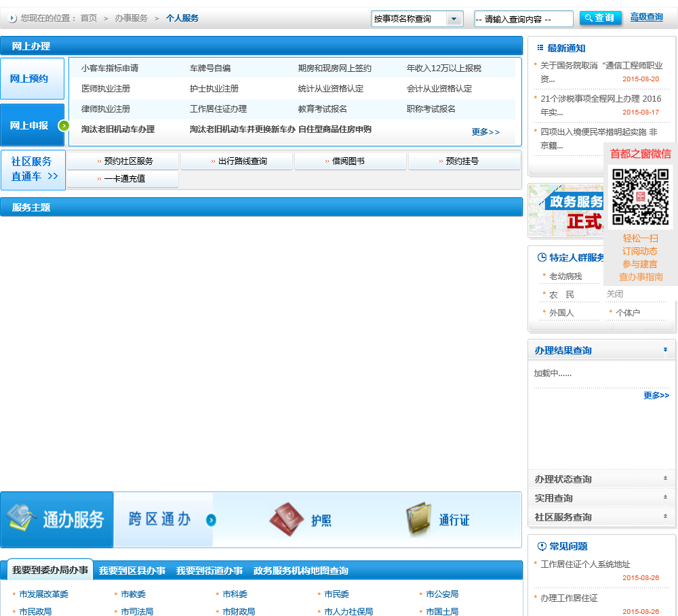This screenshot has width=678, height=616.
Task: Click 预约社区服务 button
Action: pyautogui.click(x=123, y=161)
